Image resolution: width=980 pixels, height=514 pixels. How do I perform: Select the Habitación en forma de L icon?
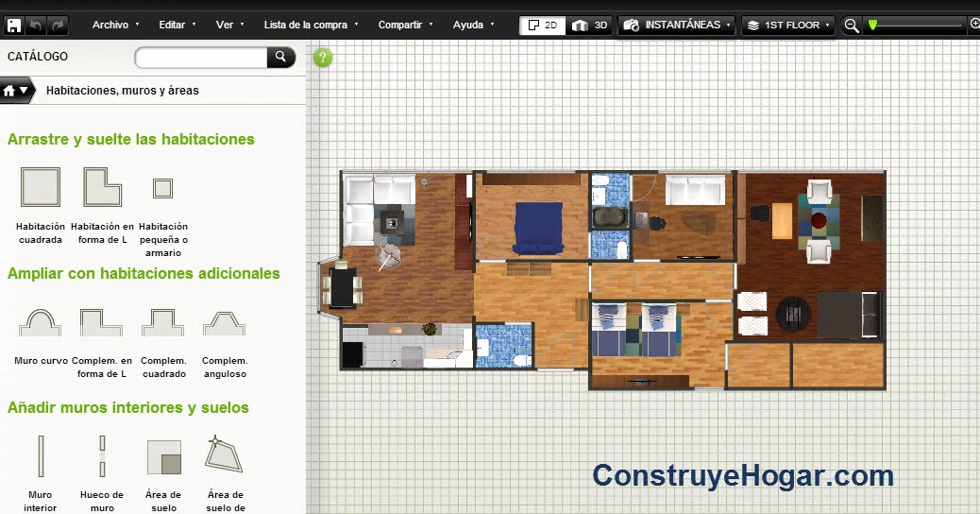[103, 187]
